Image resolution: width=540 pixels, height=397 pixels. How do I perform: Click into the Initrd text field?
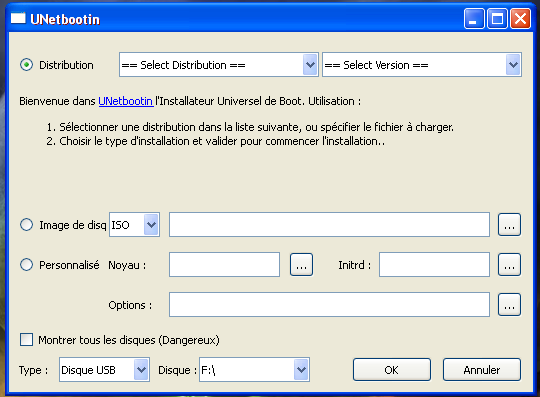click(x=435, y=264)
